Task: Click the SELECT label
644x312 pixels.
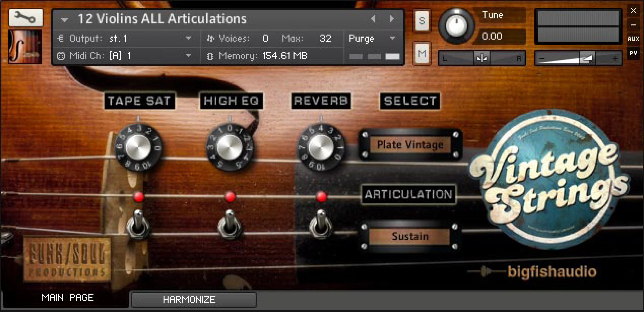Action: [410, 101]
